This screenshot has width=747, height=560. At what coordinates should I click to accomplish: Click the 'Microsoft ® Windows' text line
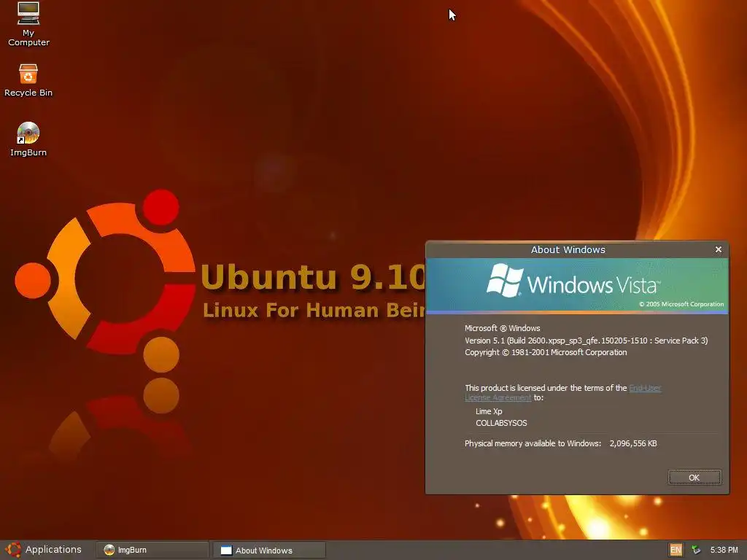point(502,328)
